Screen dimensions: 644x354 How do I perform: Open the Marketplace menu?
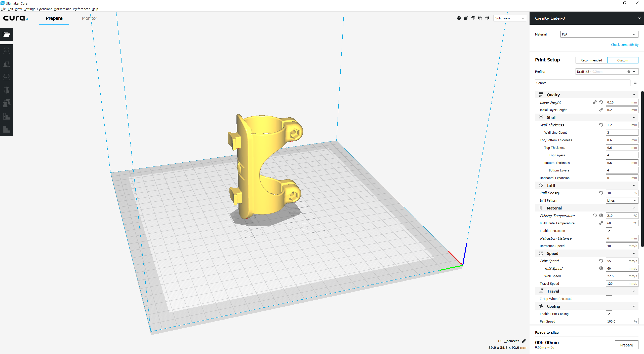pos(62,9)
